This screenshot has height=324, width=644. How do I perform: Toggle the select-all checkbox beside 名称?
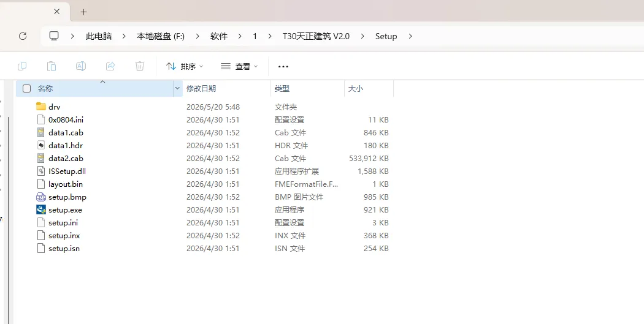tap(27, 89)
